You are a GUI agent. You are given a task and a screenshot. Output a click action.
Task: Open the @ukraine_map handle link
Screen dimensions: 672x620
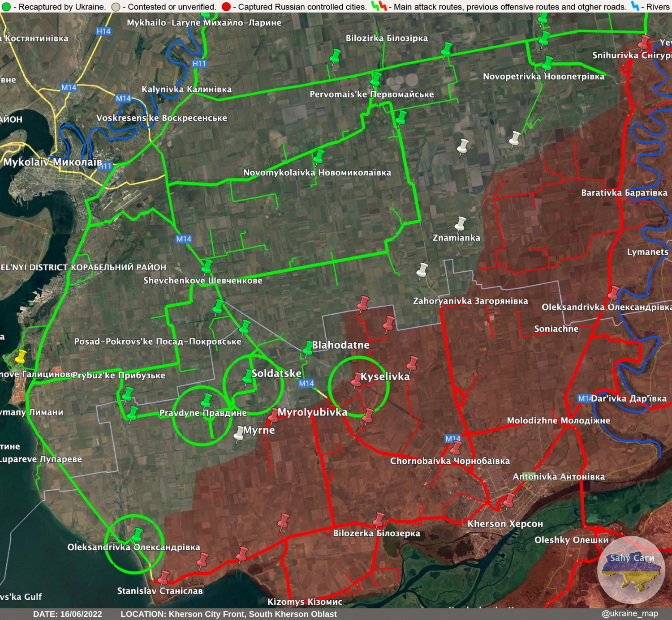[629, 613]
